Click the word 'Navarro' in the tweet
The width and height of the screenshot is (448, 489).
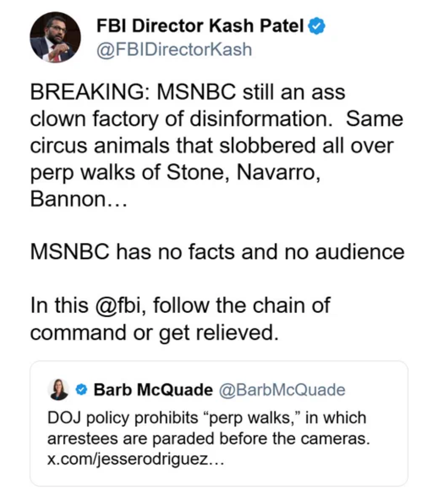pyautogui.click(x=277, y=172)
